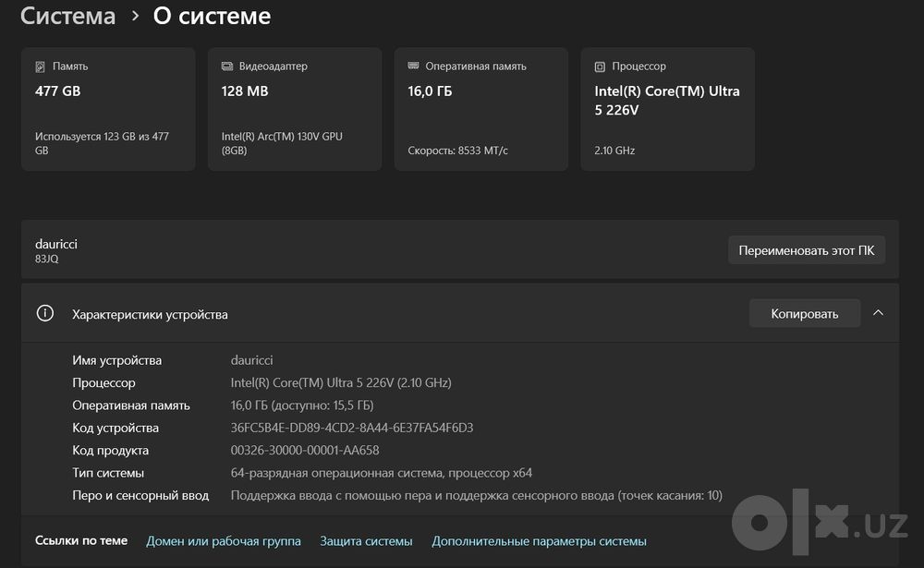Screen dimensions: 924x568
Task: Click the dauricci device name header
Action: (x=56, y=244)
